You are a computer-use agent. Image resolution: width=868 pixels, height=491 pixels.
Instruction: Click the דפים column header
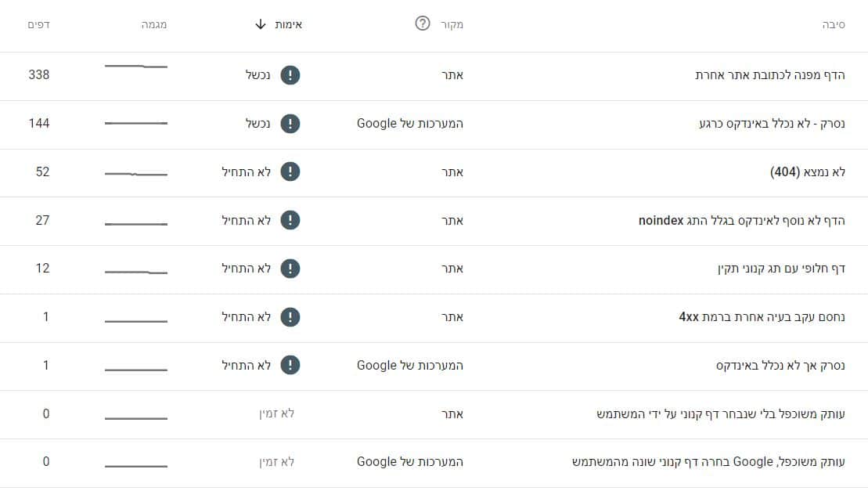click(39, 24)
